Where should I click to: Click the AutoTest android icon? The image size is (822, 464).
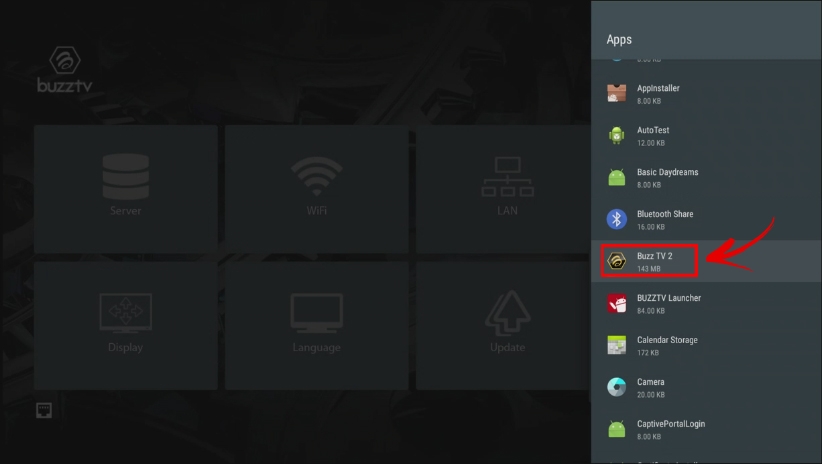(616, 135)
